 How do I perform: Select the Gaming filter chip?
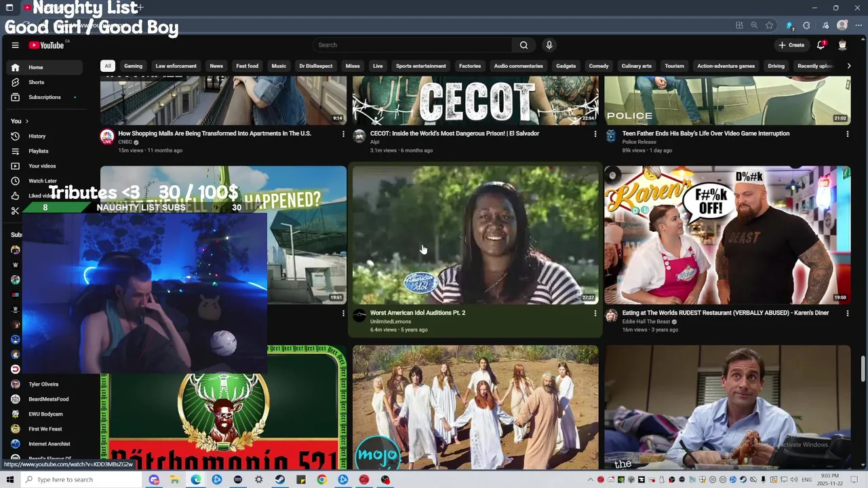pos(133,66)
